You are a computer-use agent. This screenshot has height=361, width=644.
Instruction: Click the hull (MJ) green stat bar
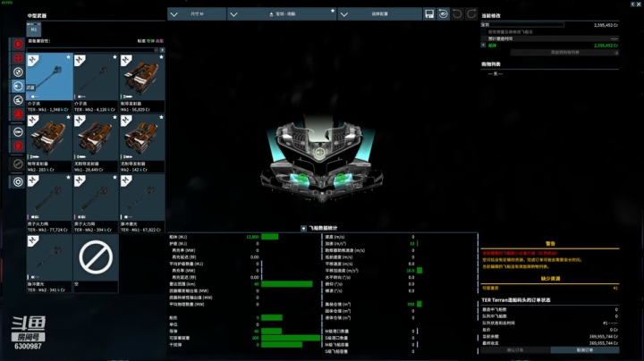[270, 237]
